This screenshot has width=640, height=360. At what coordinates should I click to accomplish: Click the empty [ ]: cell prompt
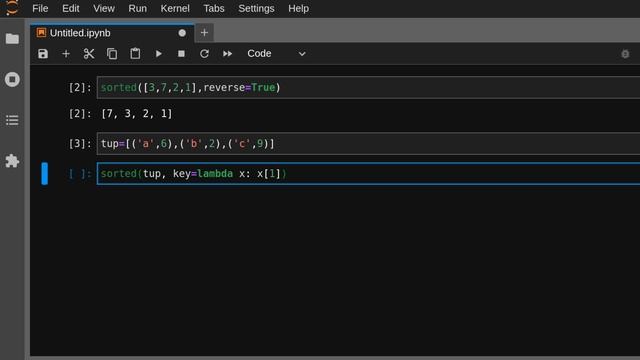[80, 173]
